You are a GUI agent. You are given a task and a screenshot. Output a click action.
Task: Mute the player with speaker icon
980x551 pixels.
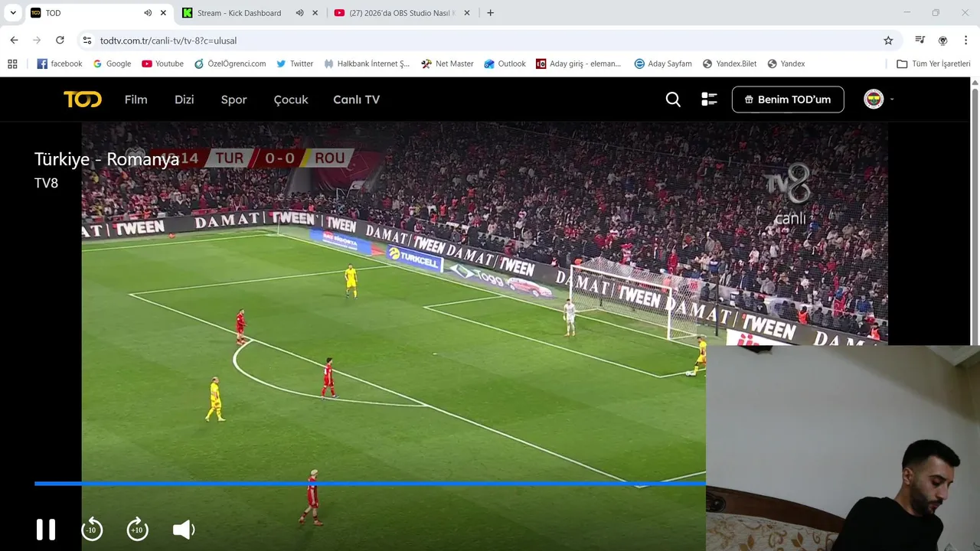pyautogui.click(x=184, y=530)
